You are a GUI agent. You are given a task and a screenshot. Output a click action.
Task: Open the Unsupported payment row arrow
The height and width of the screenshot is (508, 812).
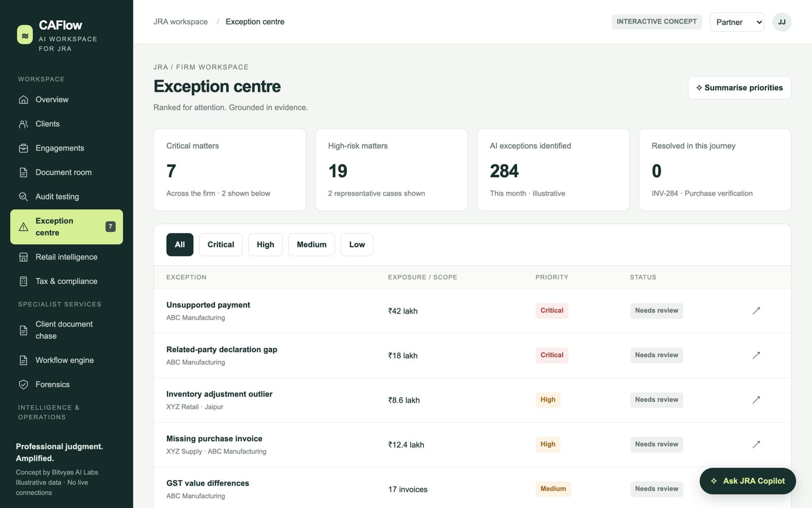pos(756,310)
